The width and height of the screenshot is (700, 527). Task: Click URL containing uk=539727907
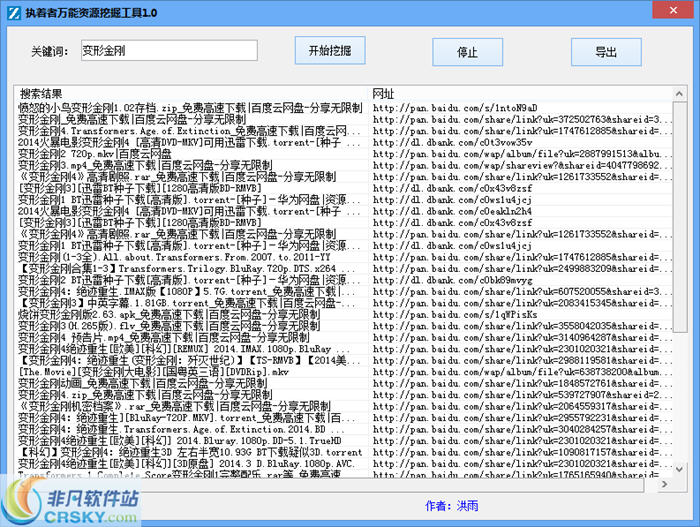[522, 395]
